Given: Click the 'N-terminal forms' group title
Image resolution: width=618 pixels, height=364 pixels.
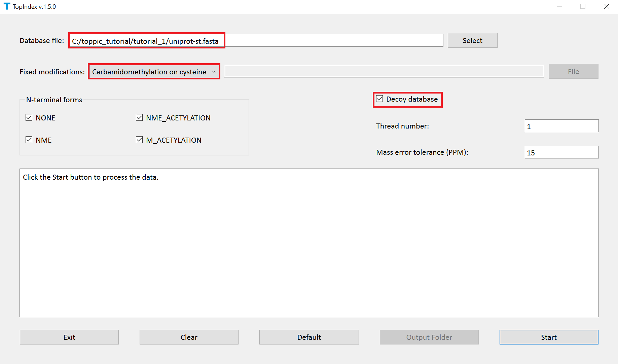Looking at the screenshot, I should click(54, 100).
